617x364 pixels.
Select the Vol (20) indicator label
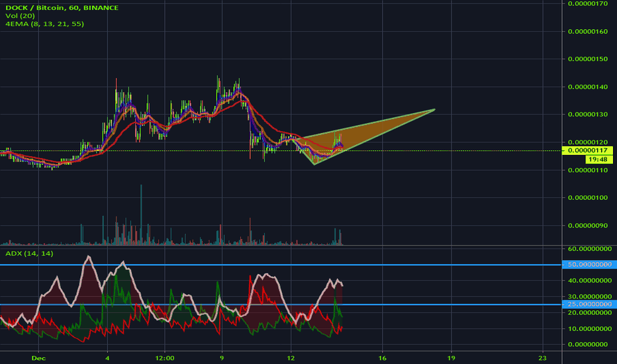20,16
